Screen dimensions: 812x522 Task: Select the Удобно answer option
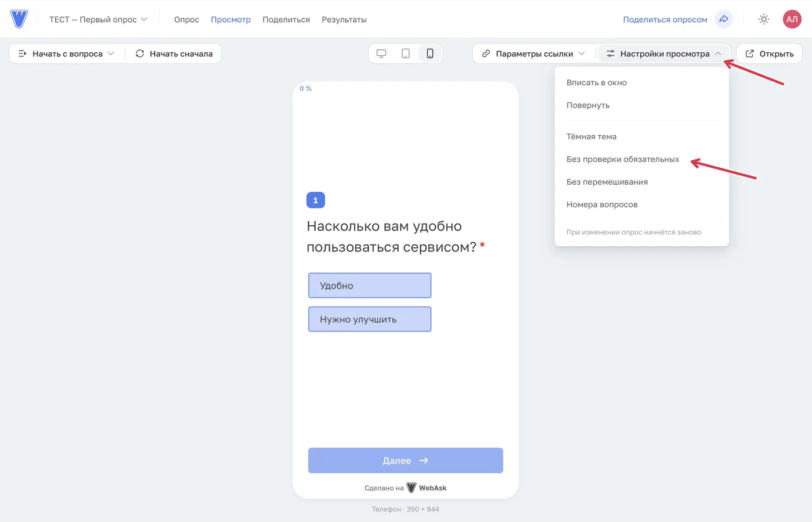[370, 286]
